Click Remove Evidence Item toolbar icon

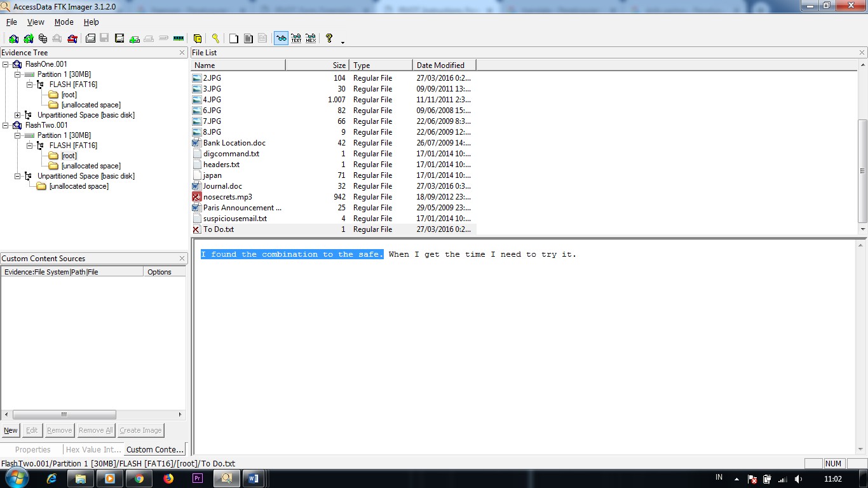[x=57, y=39]
